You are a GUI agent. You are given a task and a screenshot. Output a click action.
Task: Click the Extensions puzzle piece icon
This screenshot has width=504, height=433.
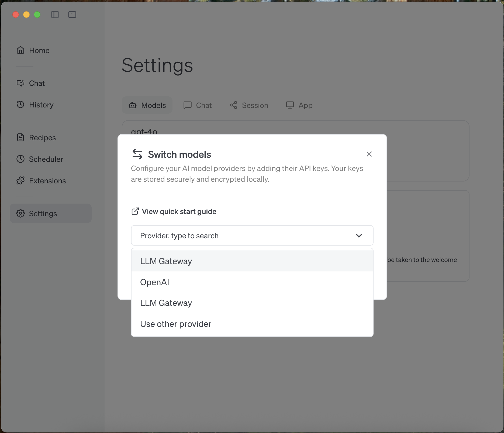20,180
